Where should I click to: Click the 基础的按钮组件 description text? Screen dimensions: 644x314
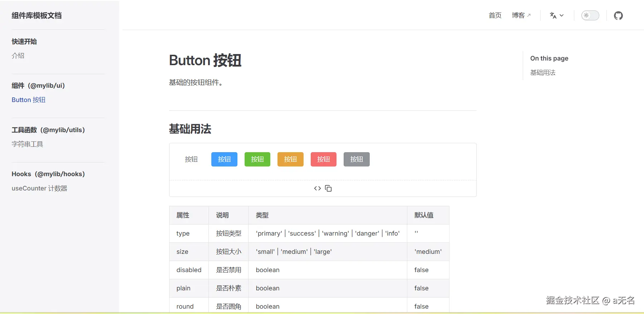pyautogui.click(x=196, y=82)
